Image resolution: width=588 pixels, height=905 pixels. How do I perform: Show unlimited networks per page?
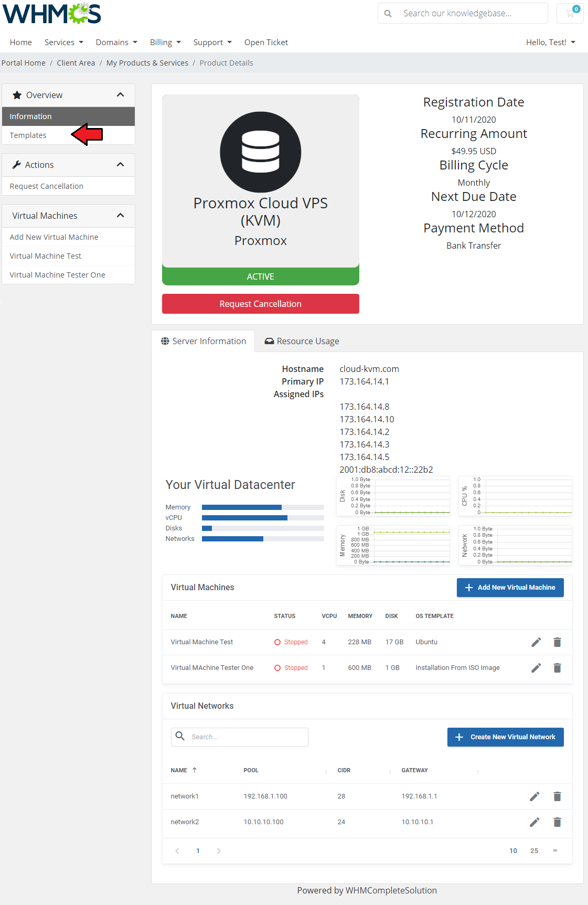click(555, 851)
